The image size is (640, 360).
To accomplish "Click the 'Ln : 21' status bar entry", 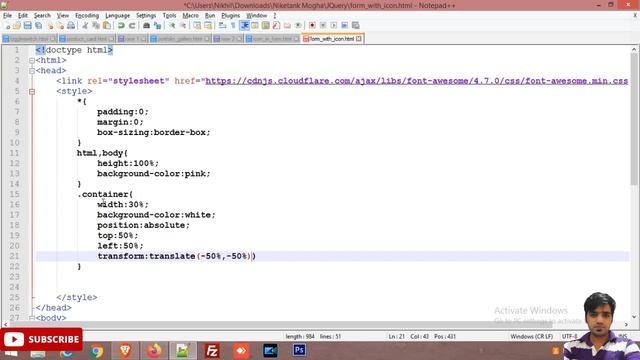I will point(396,336).
